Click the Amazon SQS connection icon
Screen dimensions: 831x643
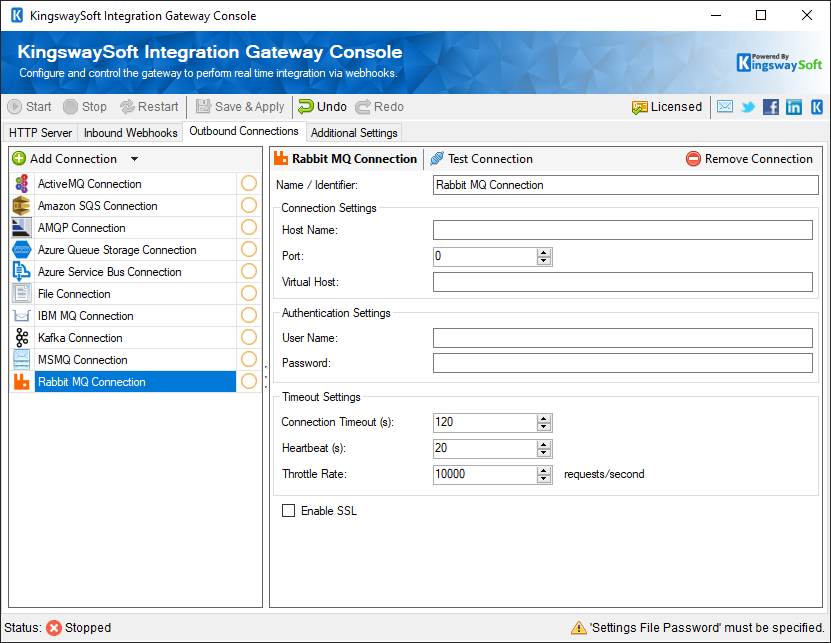22,206
